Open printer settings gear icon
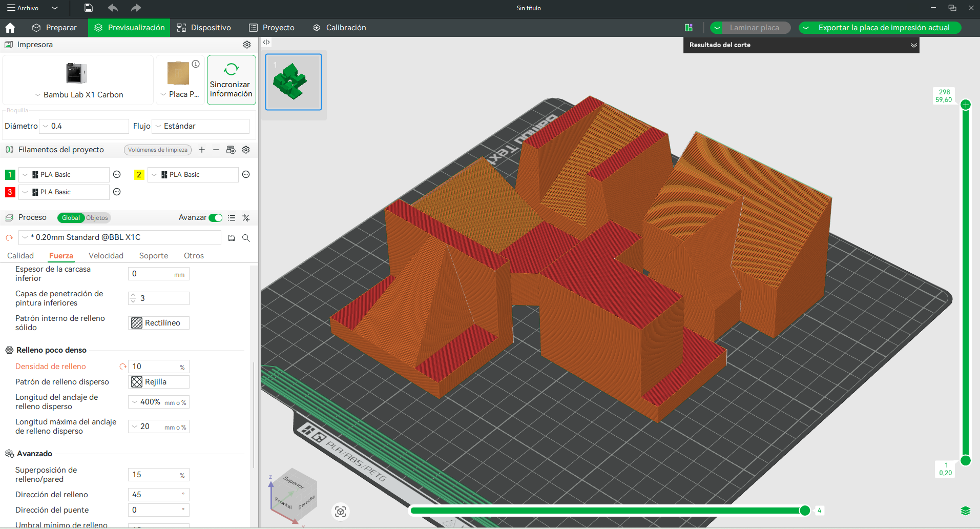This screenshot has height=529, width=980. pyautogui.click(x=247, y=45)
